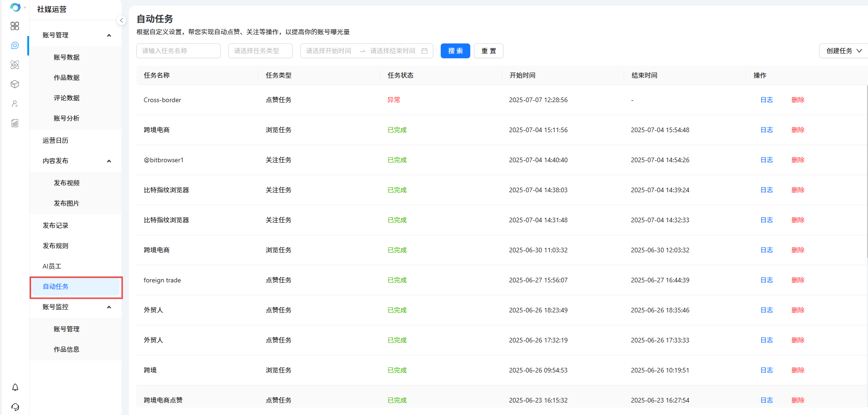Open the 创建任务 dropdown button
The width and height of the screenshot is (868, 415).
pyautogui.click(x=844, y=51)
